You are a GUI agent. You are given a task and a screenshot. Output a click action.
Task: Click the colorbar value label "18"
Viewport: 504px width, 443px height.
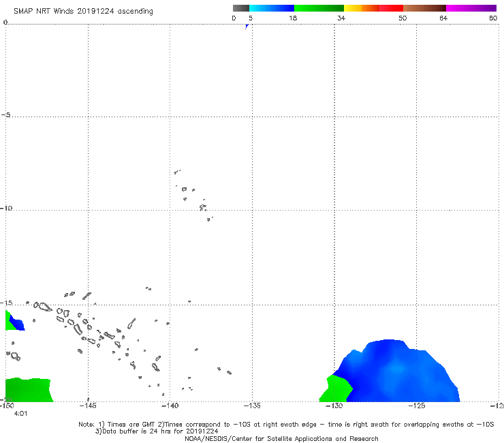[293, 18]
